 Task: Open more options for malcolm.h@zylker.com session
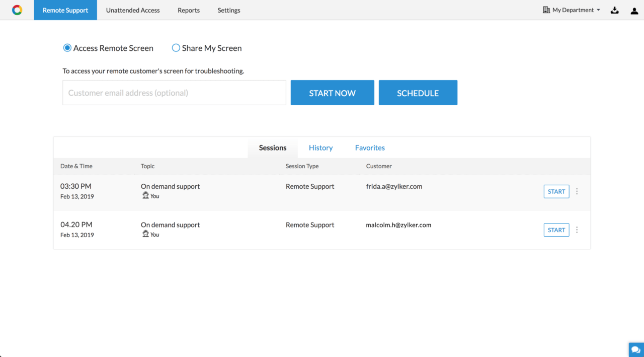(x=577, y=230)
